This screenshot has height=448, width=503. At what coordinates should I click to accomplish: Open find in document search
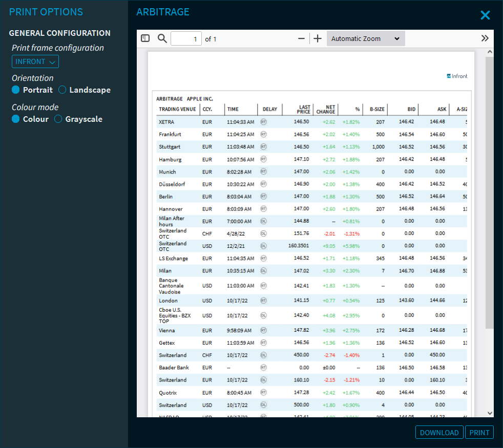click(x=162, y=38)
